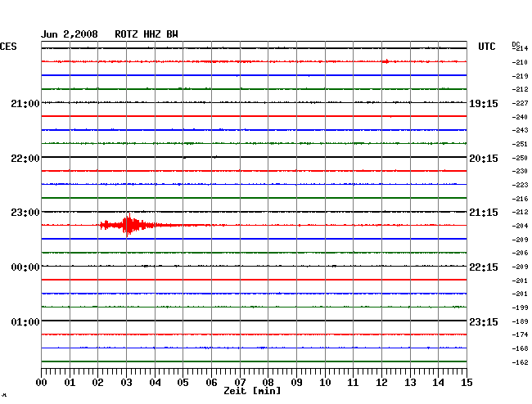Click minute 04 on the time axis

[155, 383]
